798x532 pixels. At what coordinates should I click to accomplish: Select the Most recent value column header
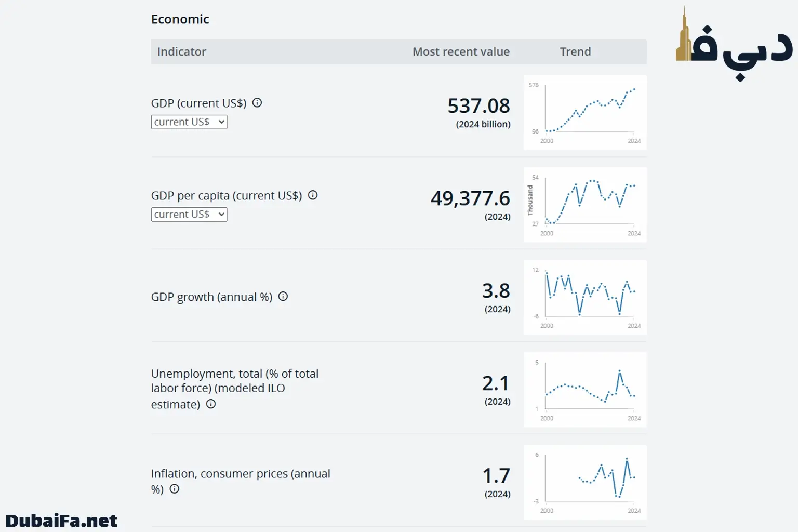pos(461,52)
